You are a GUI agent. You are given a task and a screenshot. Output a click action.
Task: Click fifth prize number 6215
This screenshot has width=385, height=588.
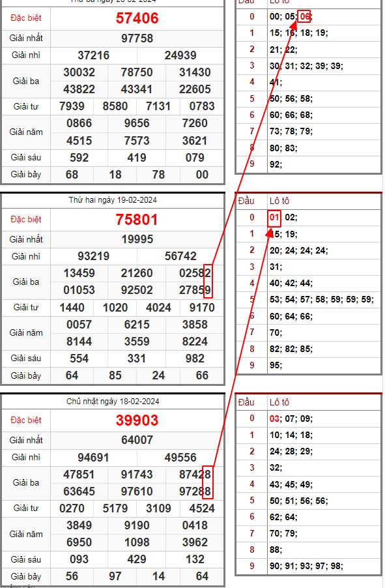click(137, 325)
